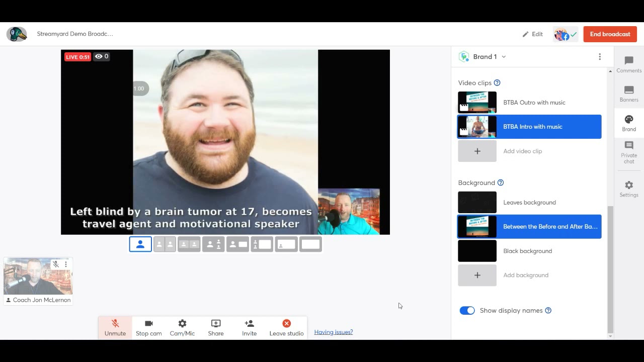This screenshot has width=644, height=362.
Task: Click the viewer count eye indicator
Action: point(102,56)
